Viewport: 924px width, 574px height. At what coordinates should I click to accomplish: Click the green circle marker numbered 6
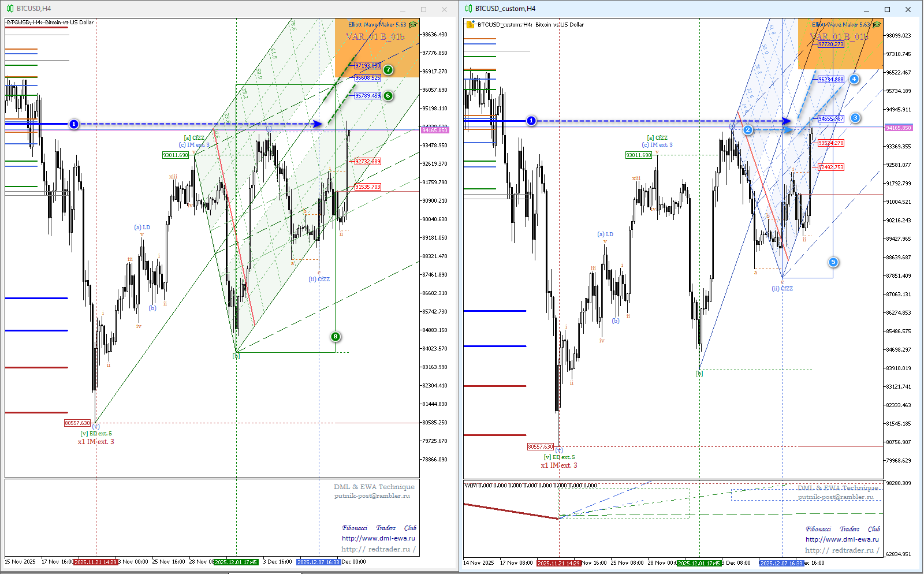click(x=388, y=96)
